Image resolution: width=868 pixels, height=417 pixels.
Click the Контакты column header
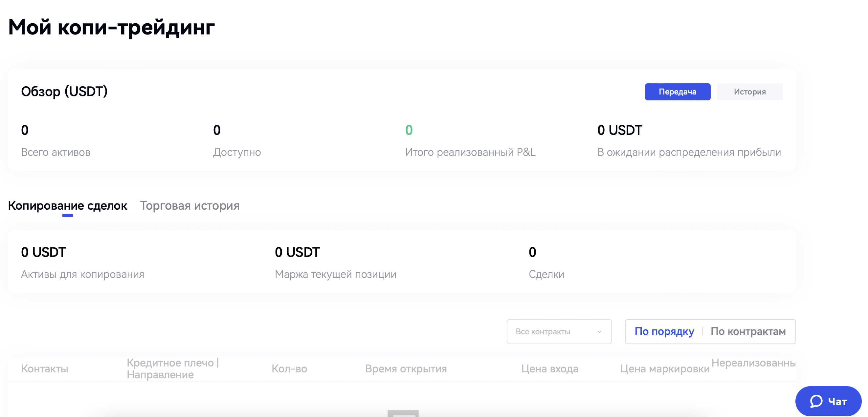click(44, 369)
